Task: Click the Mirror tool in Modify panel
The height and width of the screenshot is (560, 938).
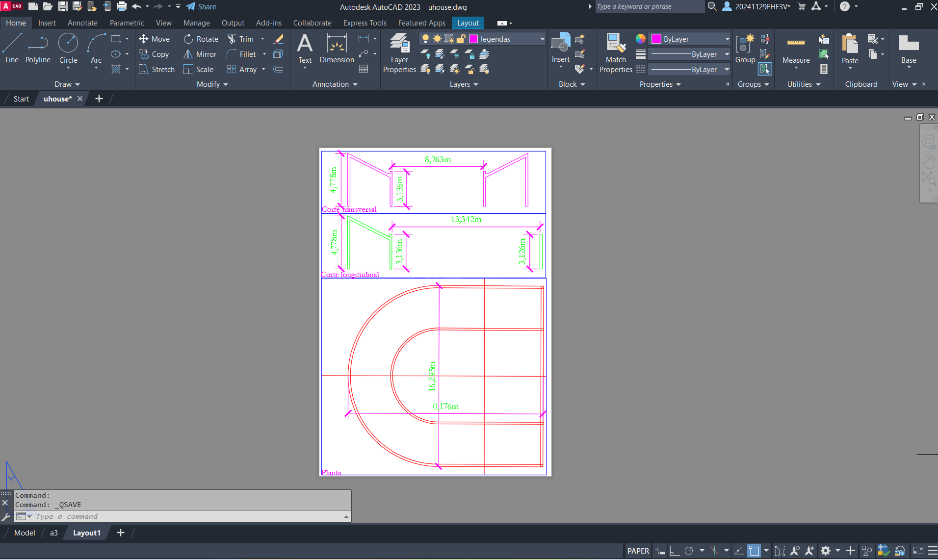Action: coord(200,54)
